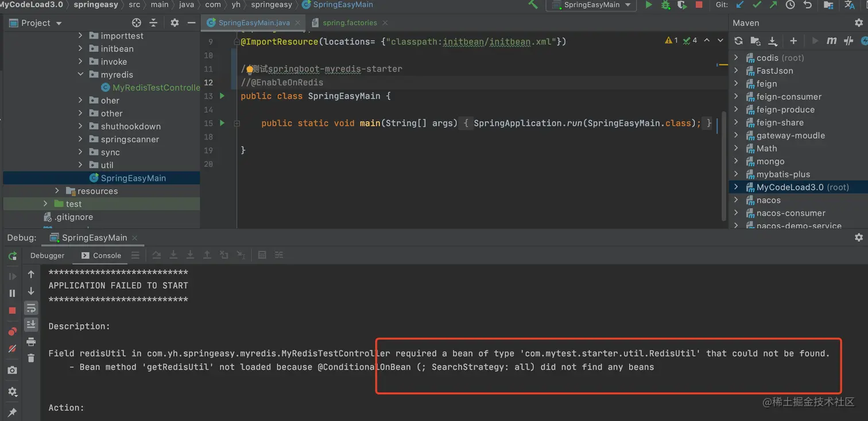Click the run gutter arrow beside the main method
This screenshot has width=868, height=421.
223,123
